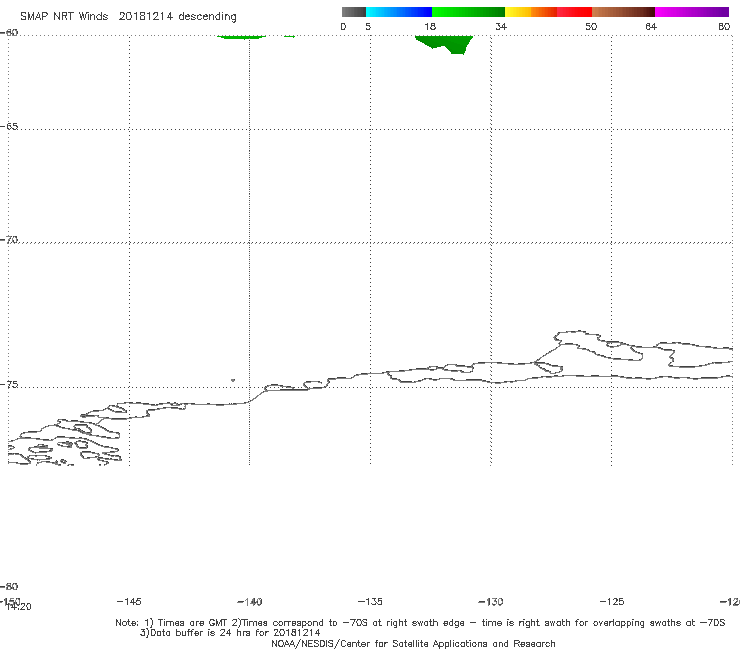Click the magenta 64-80 segment of color bar
The height and width of the screenshot is (650, 740).
(x=692, y=12)
